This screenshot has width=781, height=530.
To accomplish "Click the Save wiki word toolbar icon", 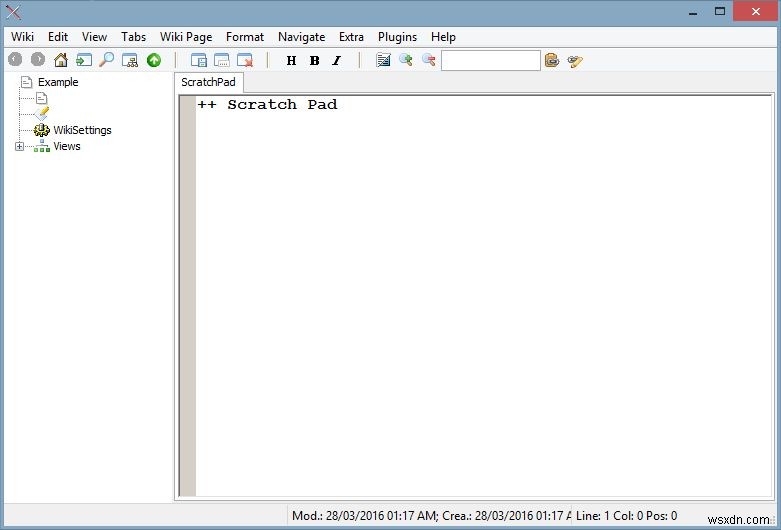I will coord(199,60).
